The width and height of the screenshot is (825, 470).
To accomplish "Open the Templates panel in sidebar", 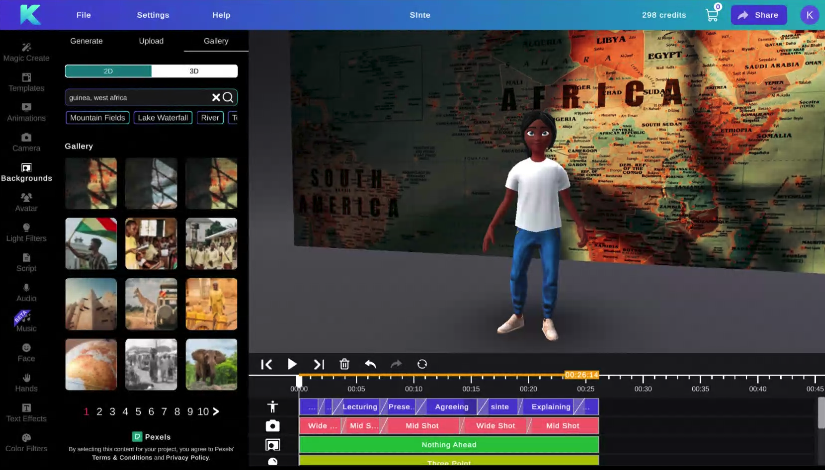I will pyautogui.click(x=26, y=82).
